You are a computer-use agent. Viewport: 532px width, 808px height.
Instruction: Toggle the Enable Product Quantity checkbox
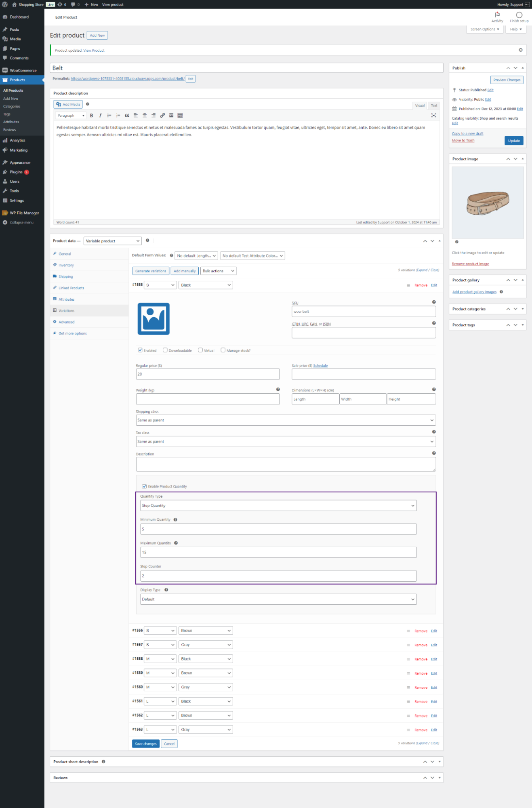tap(144, 486)
